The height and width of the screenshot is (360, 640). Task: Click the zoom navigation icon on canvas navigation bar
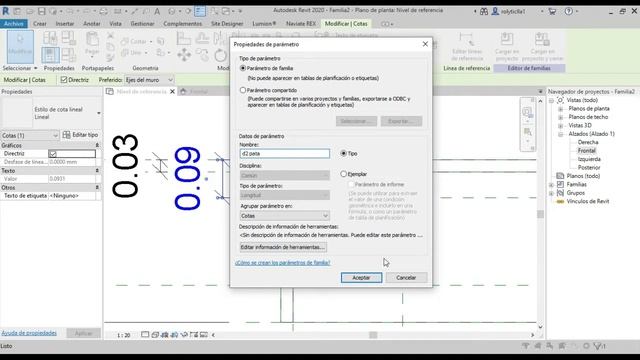pos(528,132)
